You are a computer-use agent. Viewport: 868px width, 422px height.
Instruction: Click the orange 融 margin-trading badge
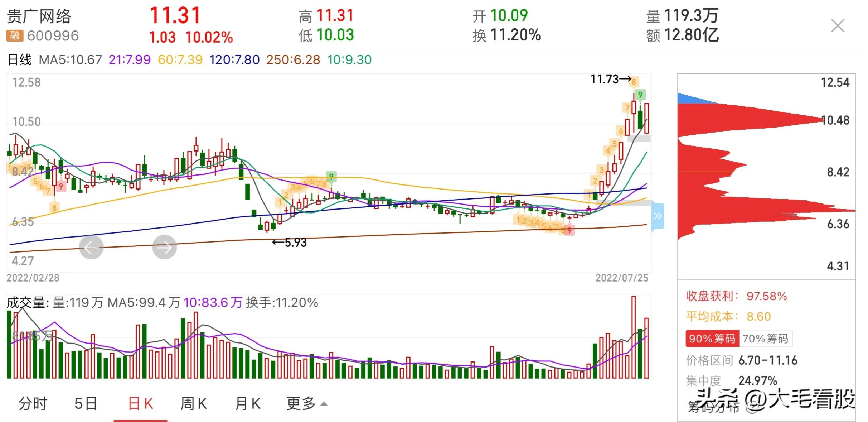pyautogui.click(x=15, y=36)
